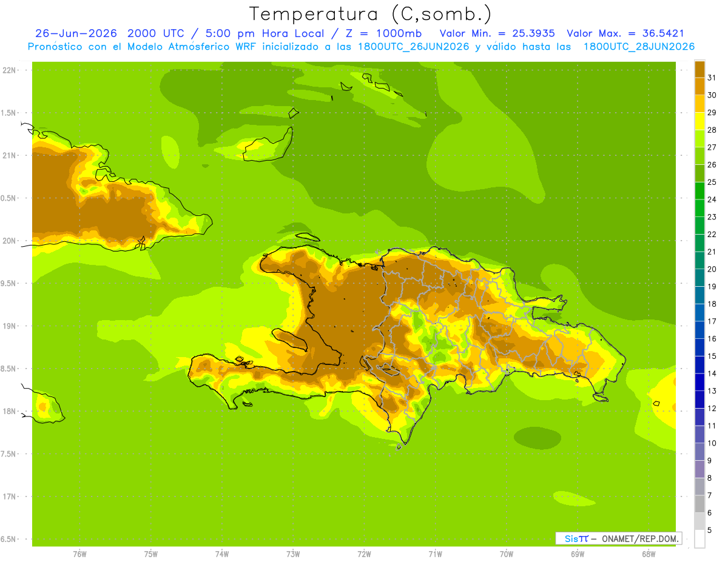Click the "31" color scale label
Screen dimensions: 728x562
712,78
